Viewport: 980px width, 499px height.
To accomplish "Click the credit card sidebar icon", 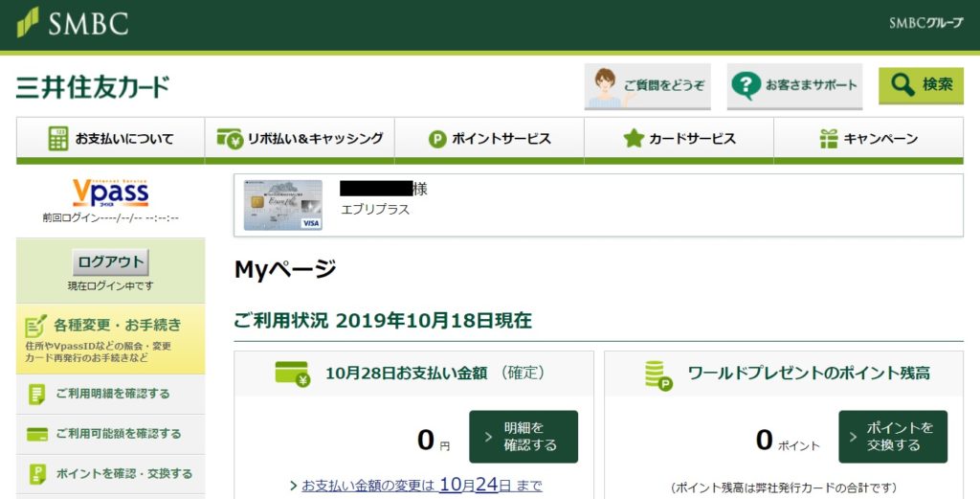I will (37, 434).
